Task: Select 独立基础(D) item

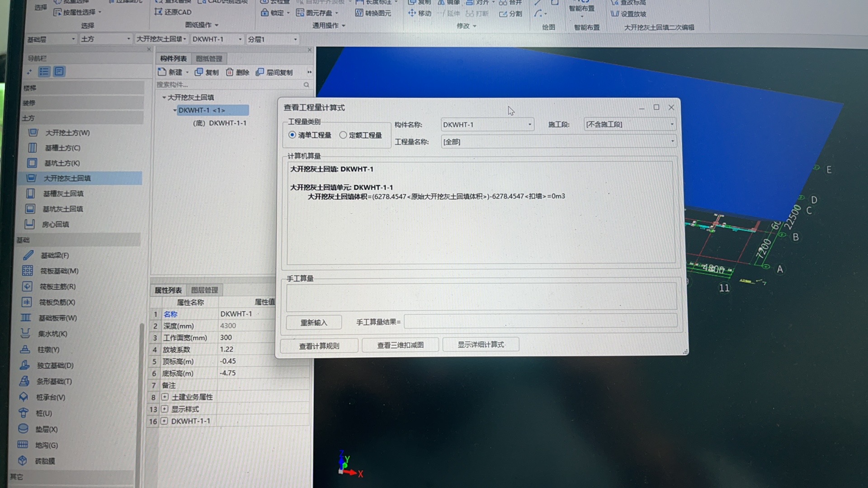Action: (55, 366)
